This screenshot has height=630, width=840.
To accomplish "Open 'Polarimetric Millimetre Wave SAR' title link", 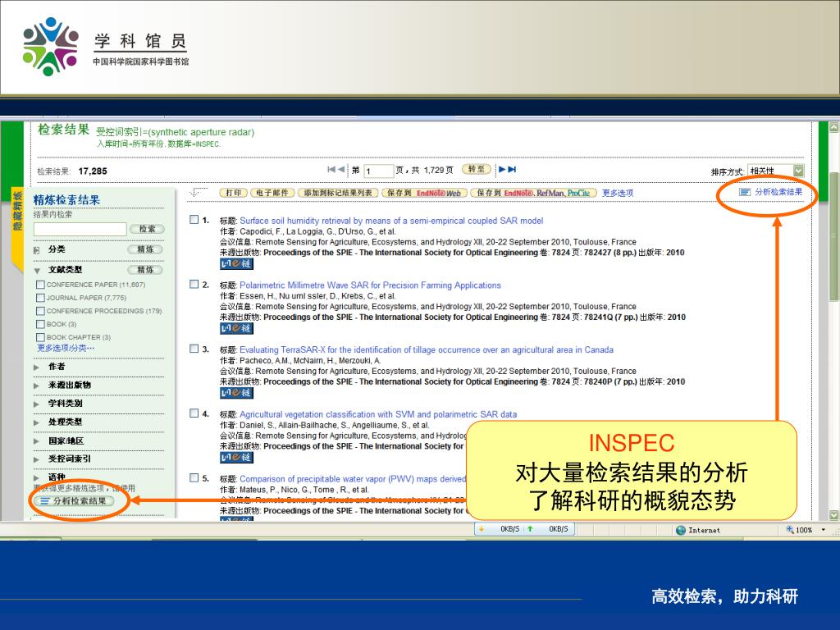I will [370, 285].
